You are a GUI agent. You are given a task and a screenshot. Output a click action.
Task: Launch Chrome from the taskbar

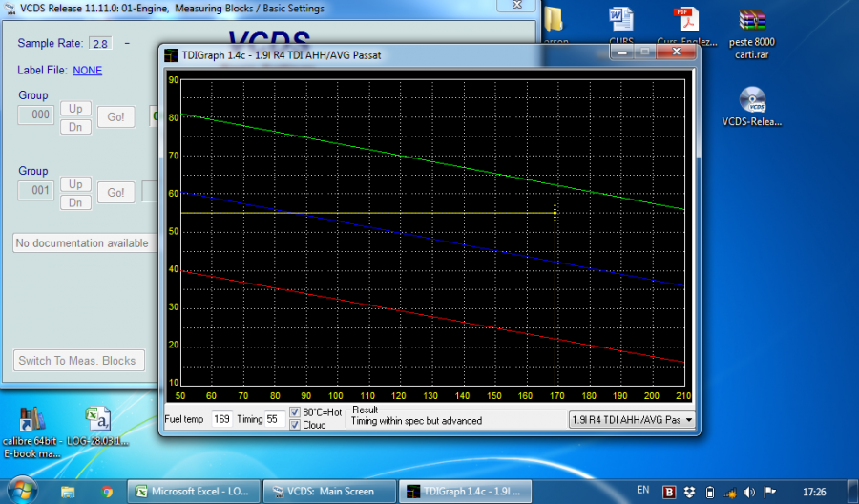point(107,492)
